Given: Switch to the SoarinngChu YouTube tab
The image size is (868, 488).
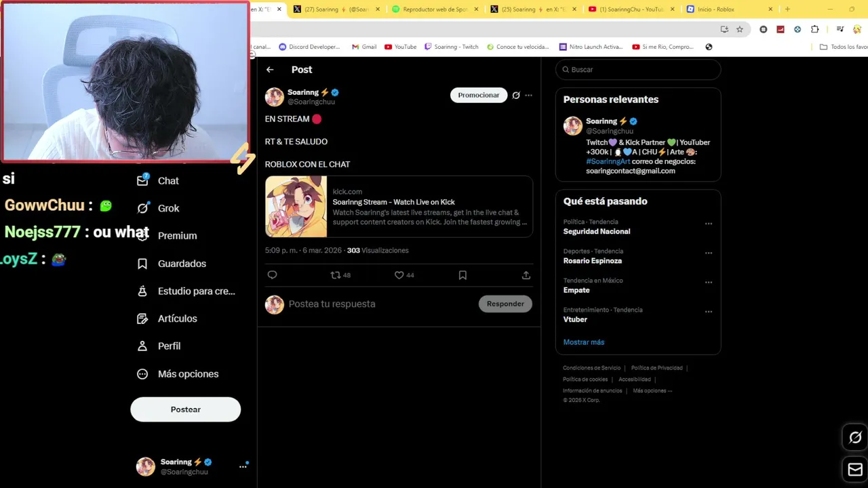Looking at the screenshot, I should (x=631, y=9).
